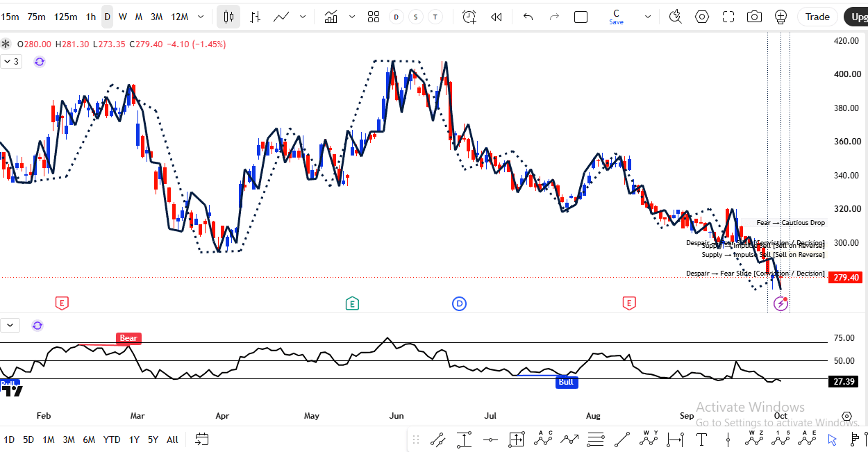Image resolution: width=868 pixels, height=452 pixels.
Task: Open the layout Save dropdown arrow
Action: [648, 17]
